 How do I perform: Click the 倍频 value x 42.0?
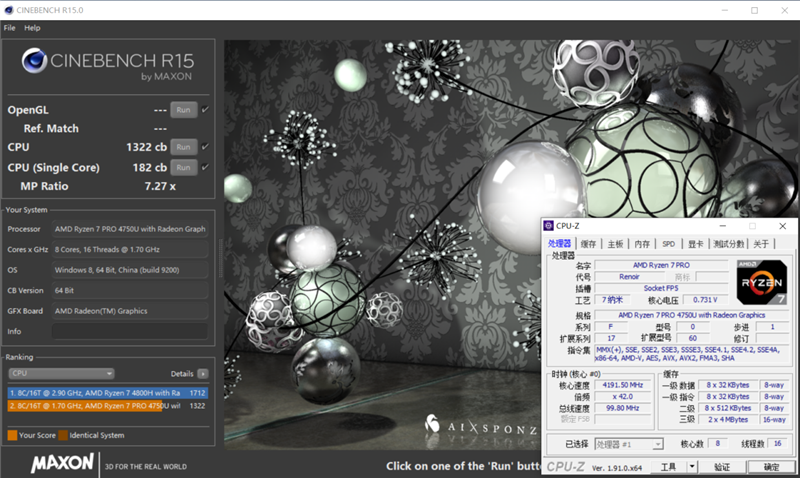tap(623, 396)
